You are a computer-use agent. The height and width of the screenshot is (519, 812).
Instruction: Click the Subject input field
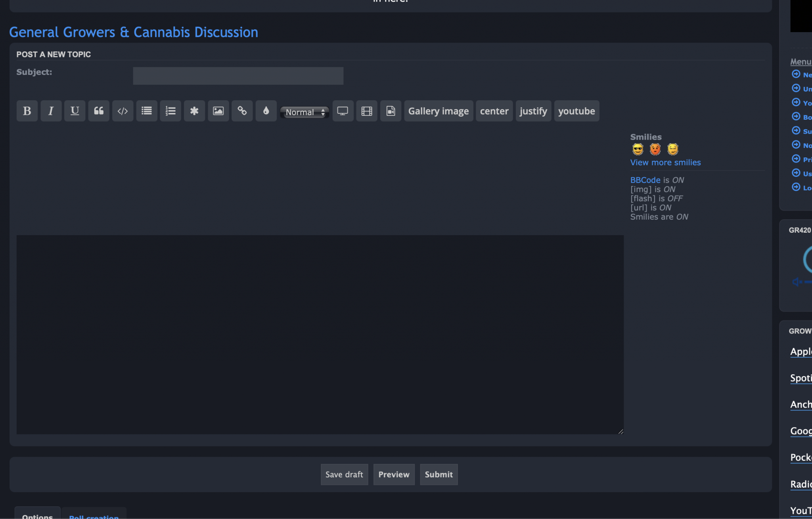pyautogui.click(x=238, y=76)
